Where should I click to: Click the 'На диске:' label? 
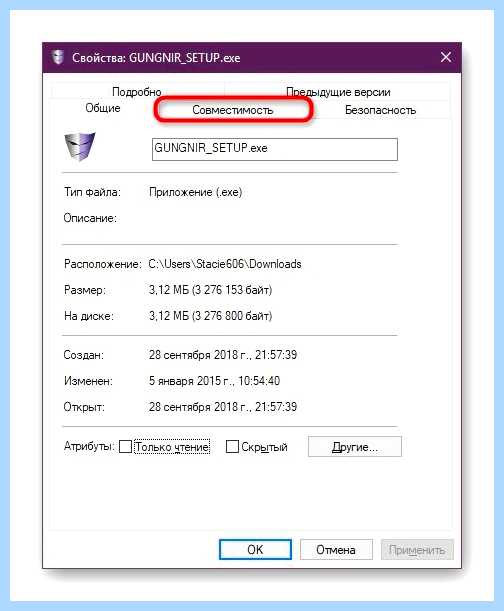point(89,316)
